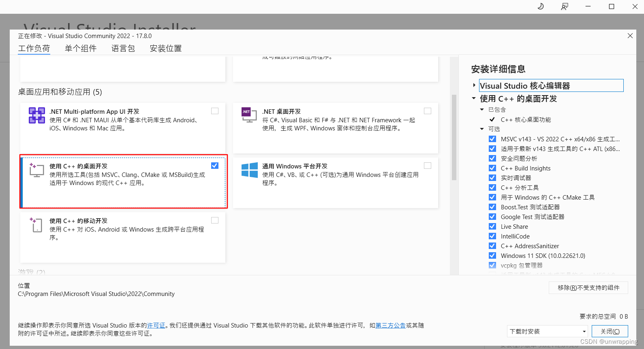Image resolution: width=644 pixels, height=349 pixels.
Task: Uncheck the C++ ATL v143 component
Action: coord(492,149)
